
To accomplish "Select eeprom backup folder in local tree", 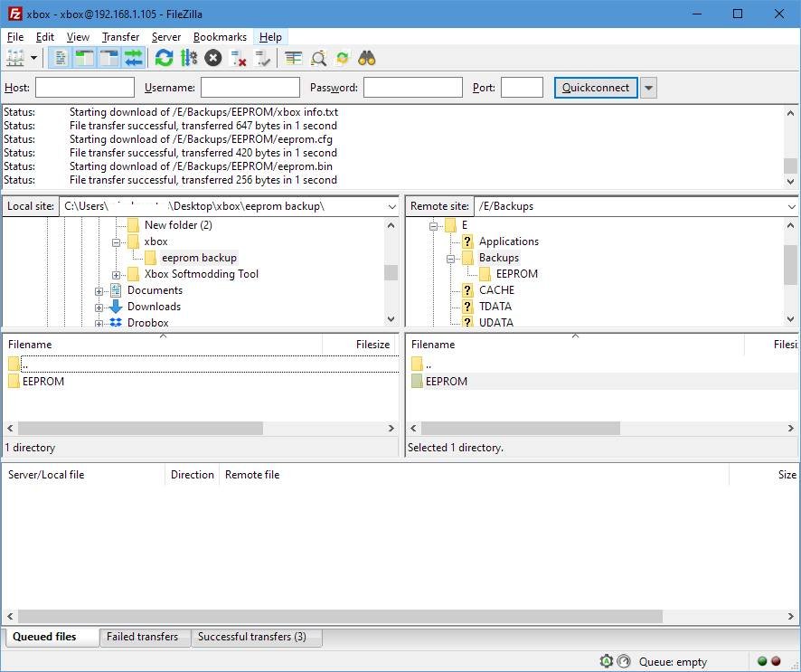I will (x=199, y=258).
